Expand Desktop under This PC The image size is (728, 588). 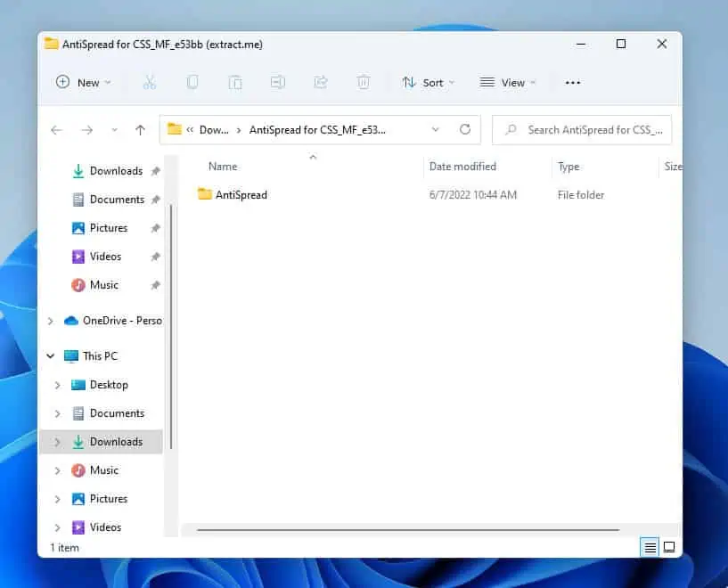[57, 385]
